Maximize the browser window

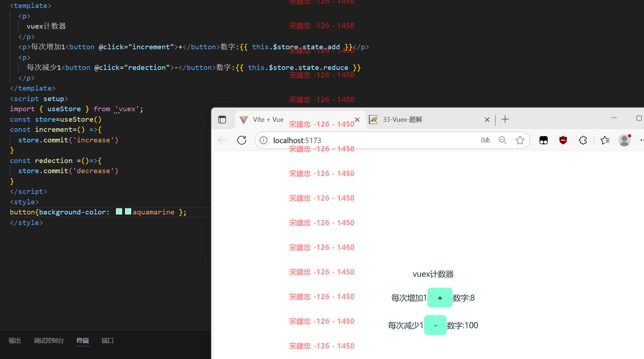639,118
